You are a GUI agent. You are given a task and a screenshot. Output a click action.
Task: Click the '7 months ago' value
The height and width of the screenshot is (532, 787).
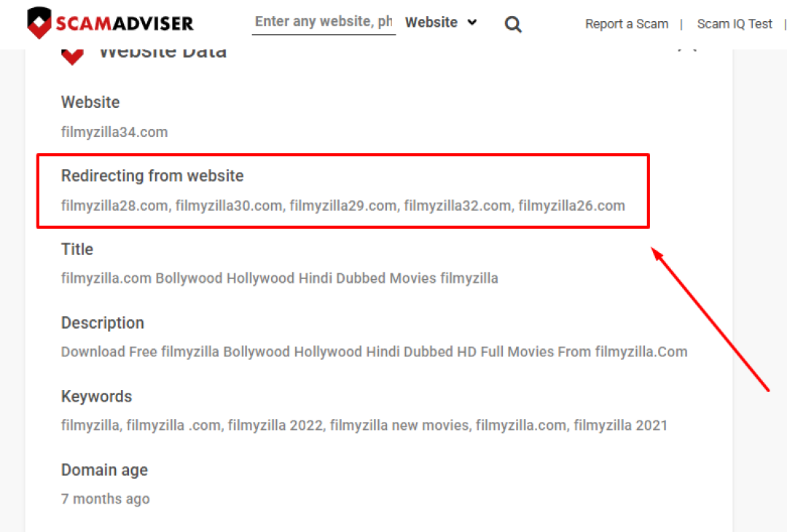click(x=106, y=499)
